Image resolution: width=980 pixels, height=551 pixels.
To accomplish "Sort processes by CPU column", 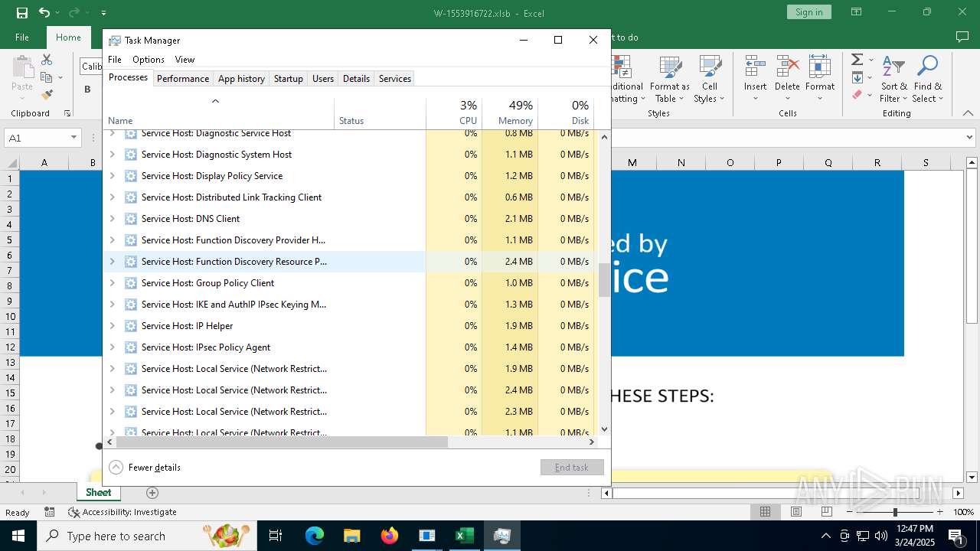I will click(x=454, y=112).
